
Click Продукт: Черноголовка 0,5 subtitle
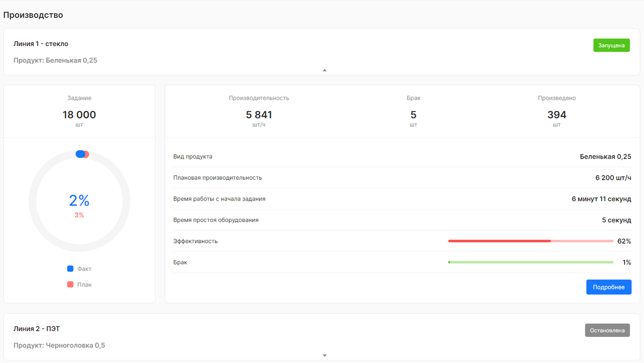click(x=59, y=345)
